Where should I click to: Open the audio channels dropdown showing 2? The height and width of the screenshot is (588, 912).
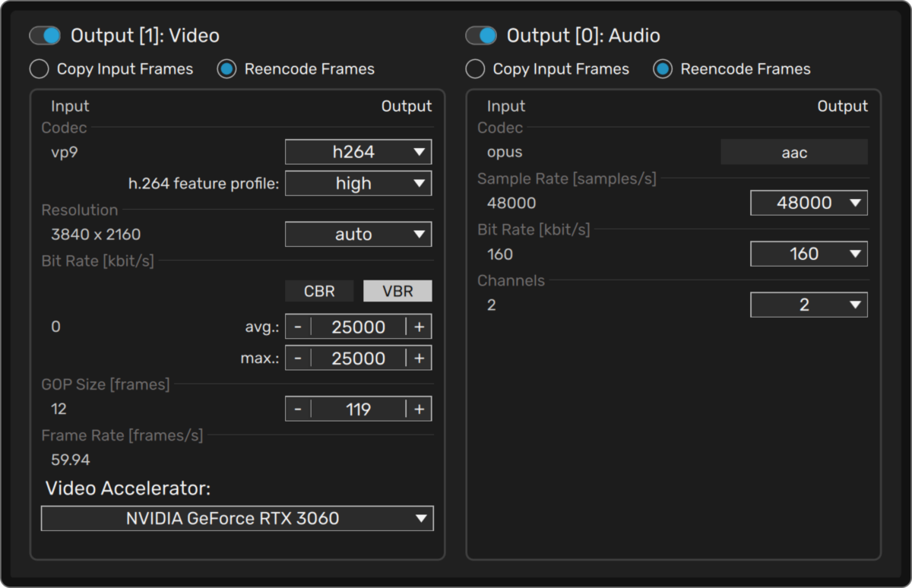(809, 304)
